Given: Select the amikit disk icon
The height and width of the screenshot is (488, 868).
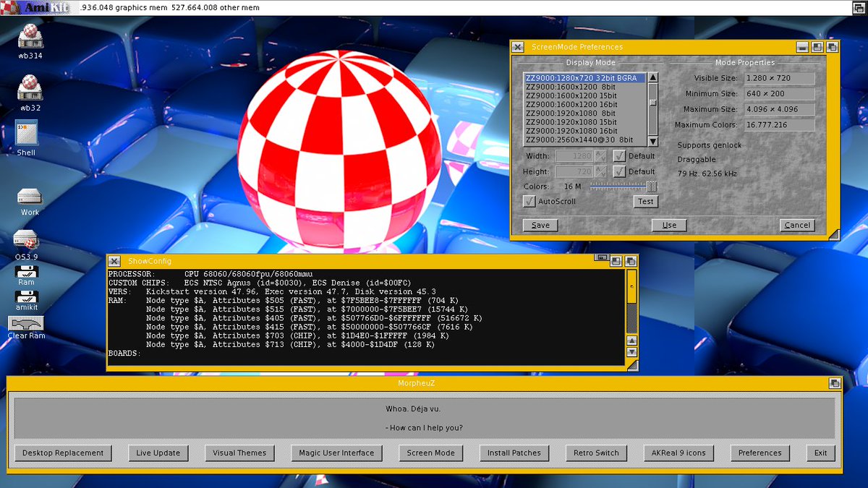Looking at the screenshot, I should click(27, 296).
